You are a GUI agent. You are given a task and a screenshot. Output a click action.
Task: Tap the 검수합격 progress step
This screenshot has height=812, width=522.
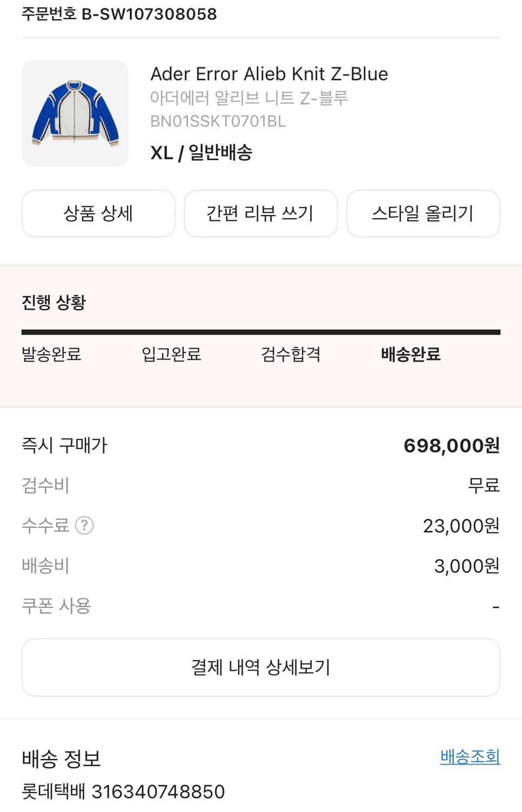(291, 355)
